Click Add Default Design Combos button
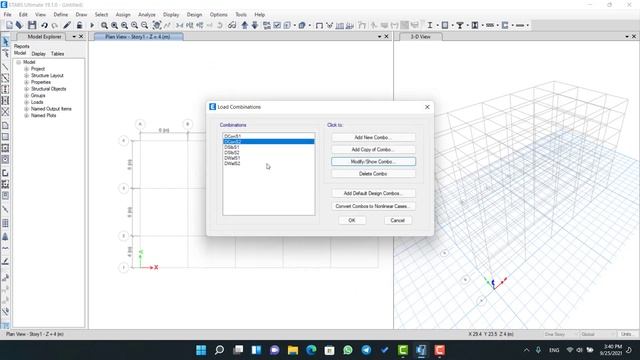640x360 pixels. (x=373, y=193)
